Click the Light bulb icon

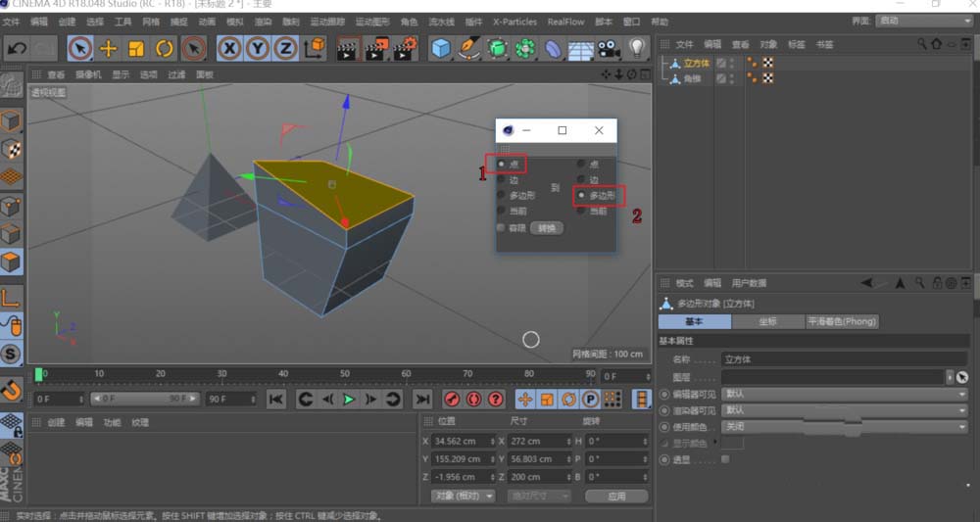[x=638, y=48]
